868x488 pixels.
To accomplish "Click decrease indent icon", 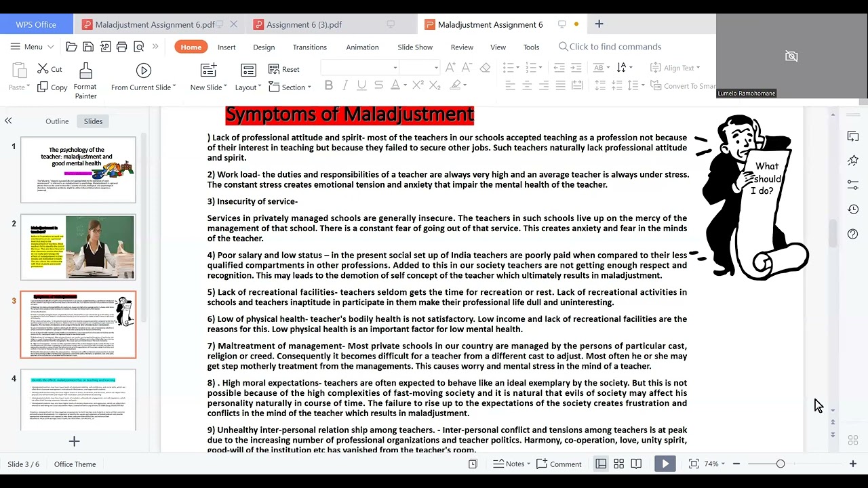I will [559, 68].
